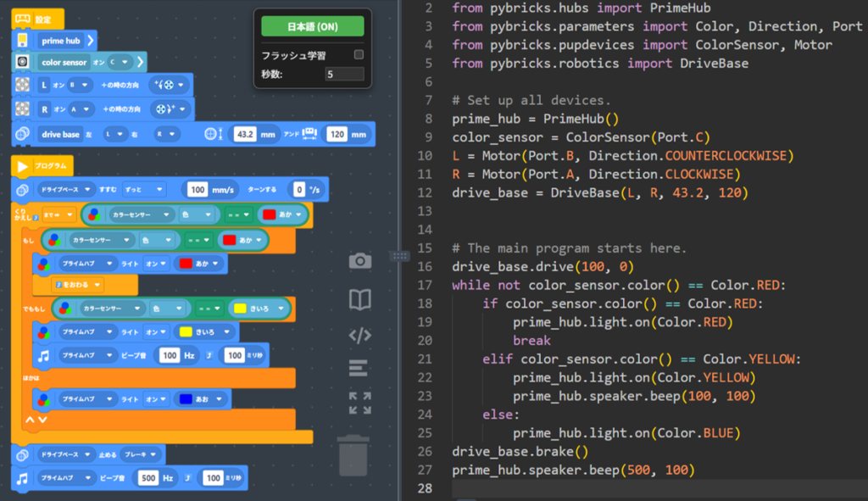Click the tidy-up blocks icon

359,369
